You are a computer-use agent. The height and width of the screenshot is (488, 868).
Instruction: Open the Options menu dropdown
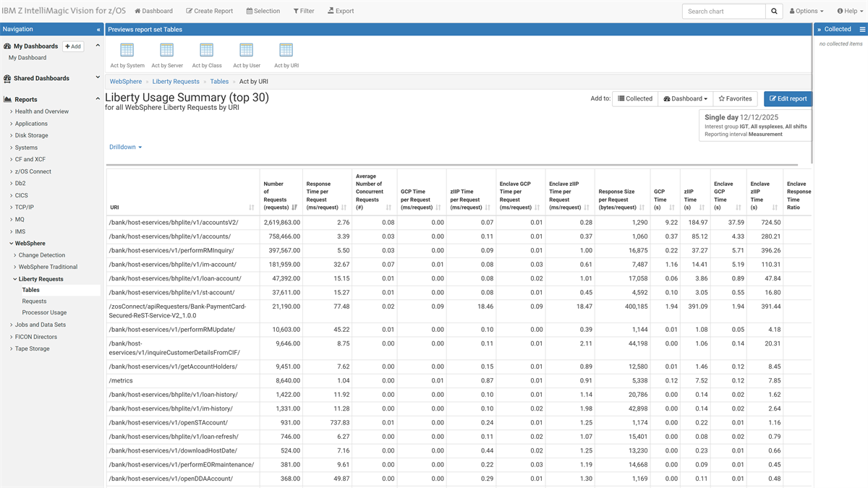tap(806, 12)
